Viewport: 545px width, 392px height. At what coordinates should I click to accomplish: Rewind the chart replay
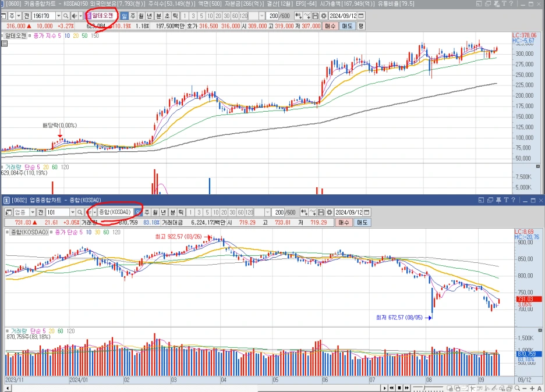pos(392,388)
